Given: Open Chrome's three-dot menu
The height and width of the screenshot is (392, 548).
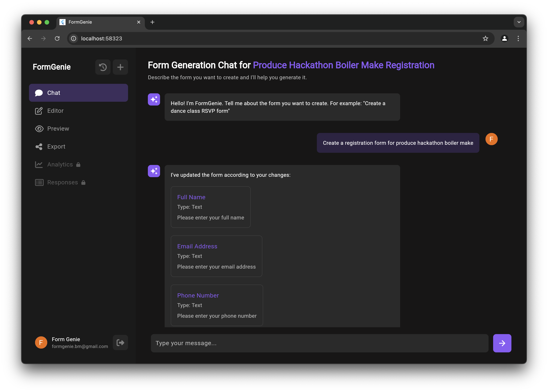Looking at the screenshot, I should pyautogui.click(x=518, y=38).
